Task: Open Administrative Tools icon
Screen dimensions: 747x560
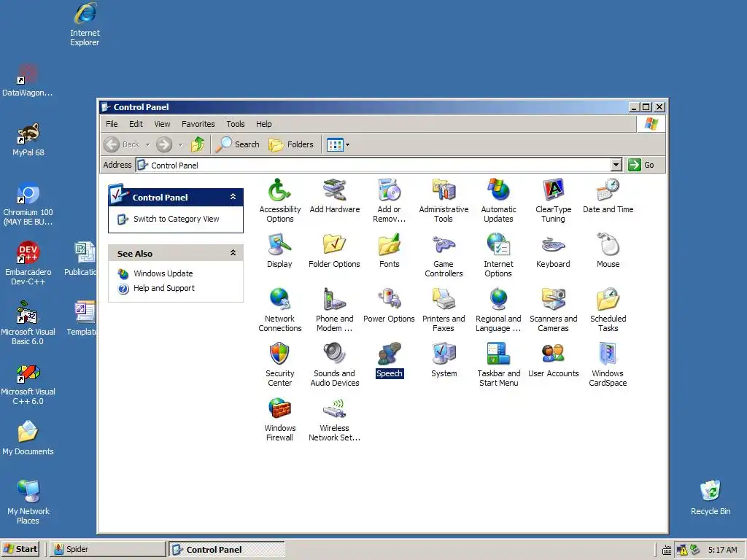Action: coord(444,190)
